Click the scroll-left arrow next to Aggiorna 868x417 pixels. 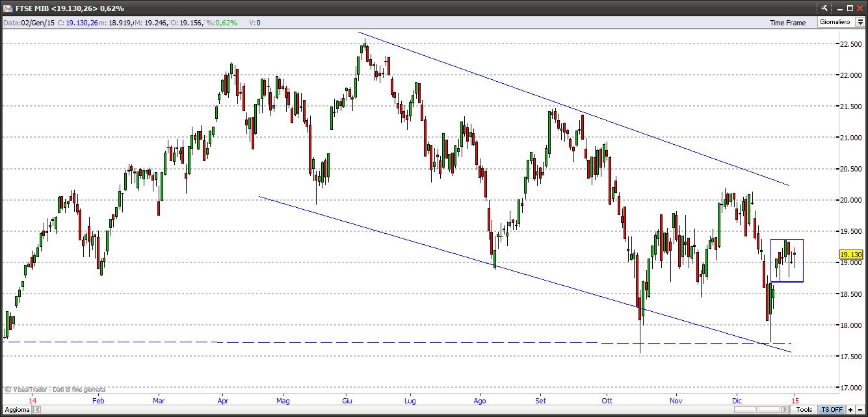pyautogui.click(x=36, y=410)
